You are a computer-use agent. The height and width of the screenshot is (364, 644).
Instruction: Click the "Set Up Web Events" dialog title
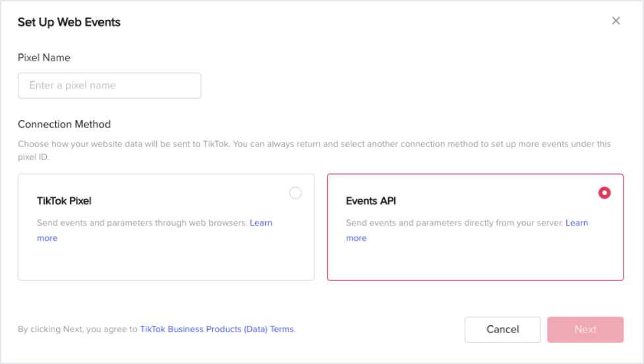(x=69, y=22)
